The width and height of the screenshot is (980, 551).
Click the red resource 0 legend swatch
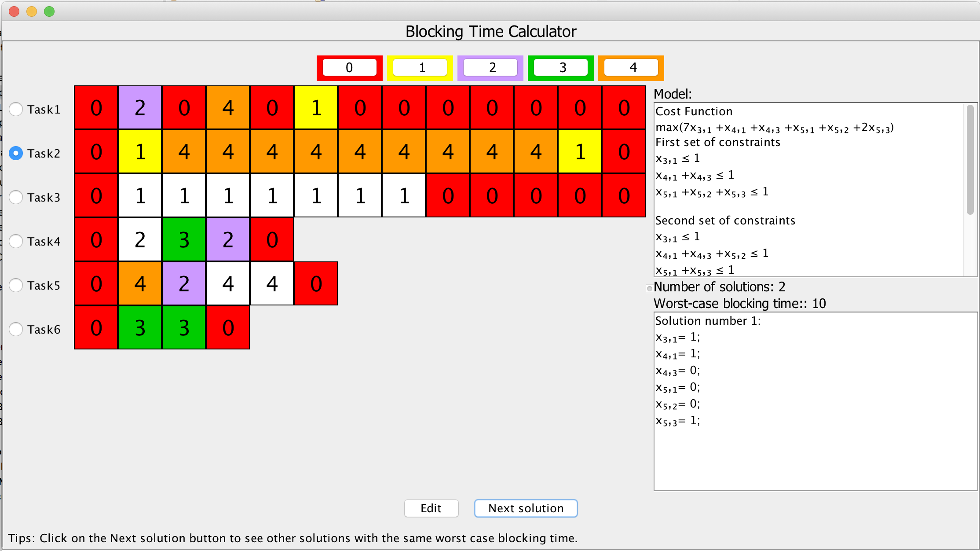[349, 68]
